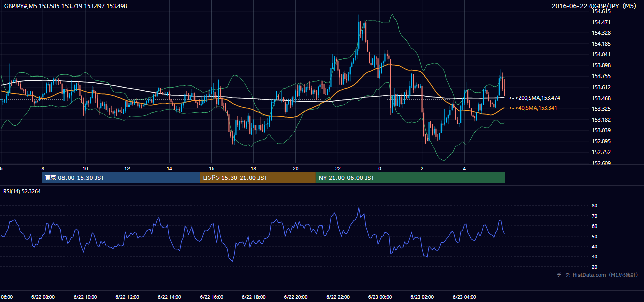
Task: Click hour tick '12' on the price chart axis
Action: (127, 169)
